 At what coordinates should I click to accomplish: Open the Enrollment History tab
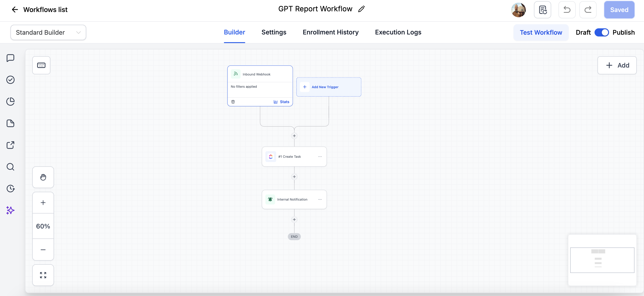pyautogui.click(x=330, y=32)
